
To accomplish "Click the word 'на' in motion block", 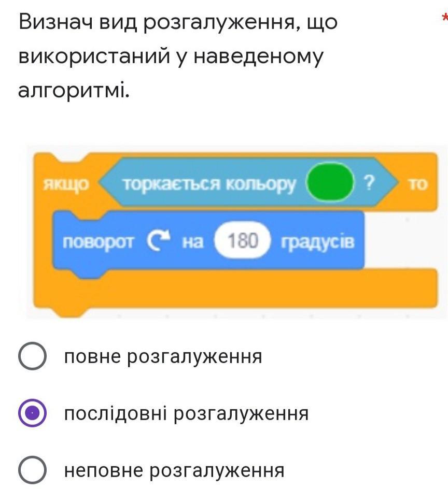I will coord(193,242).
